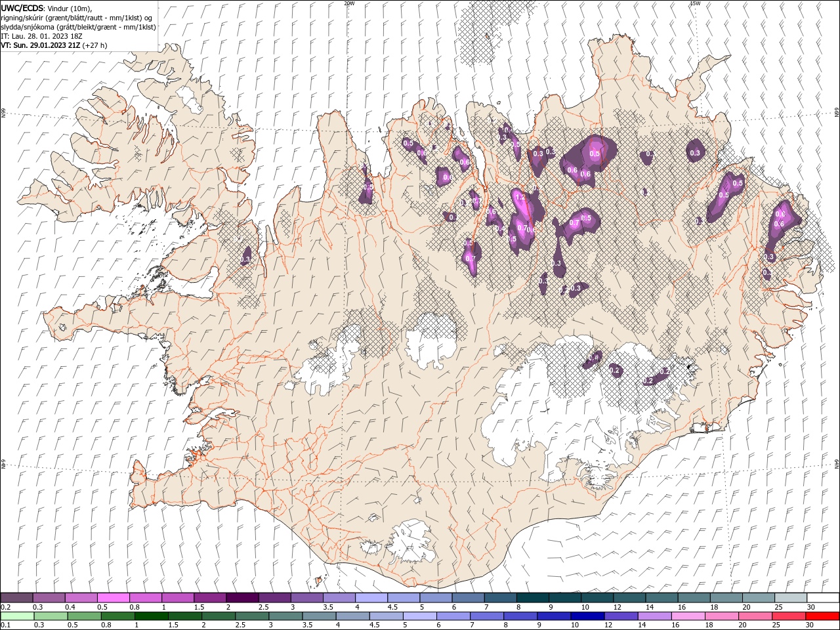Viewport: 840px width, 630px height.
Task: Pick the light pink 16 swatch in lower row
Action: (x=687, y=616)
